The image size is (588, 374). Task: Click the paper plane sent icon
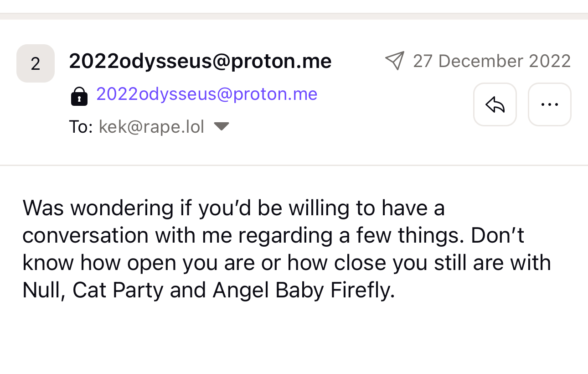point(395,61)
